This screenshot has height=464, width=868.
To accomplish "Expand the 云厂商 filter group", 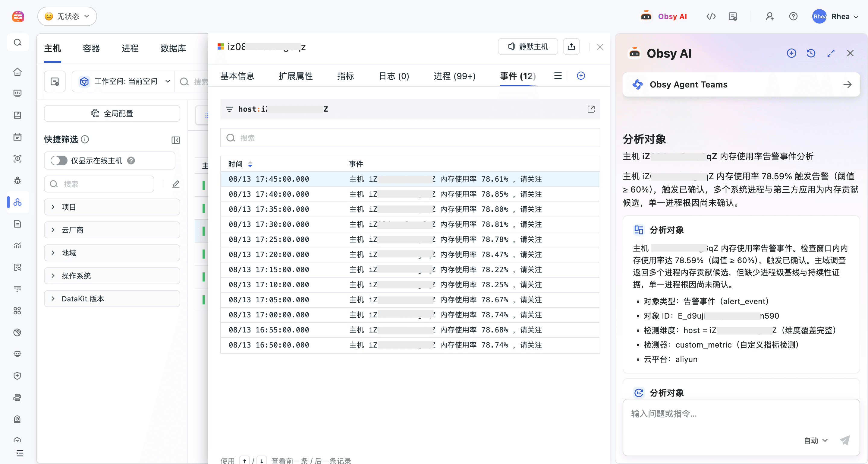I will coord(112,230).
